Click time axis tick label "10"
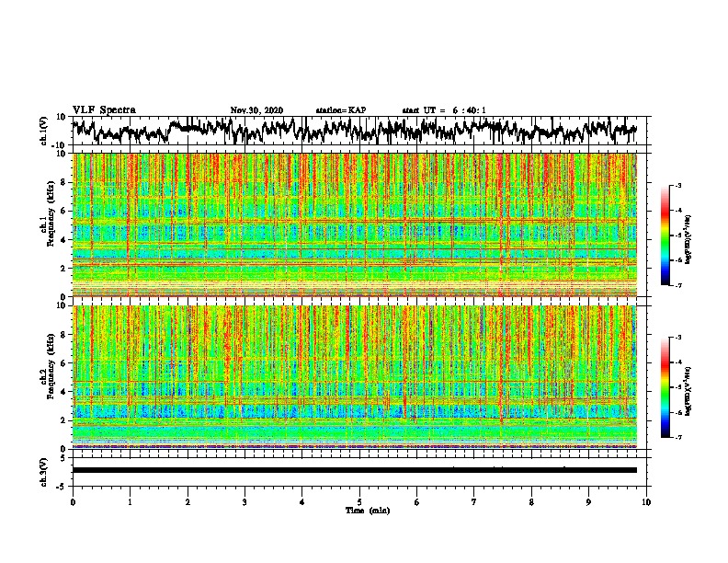Viewport: 728px width, 563px height. point(646,502)
